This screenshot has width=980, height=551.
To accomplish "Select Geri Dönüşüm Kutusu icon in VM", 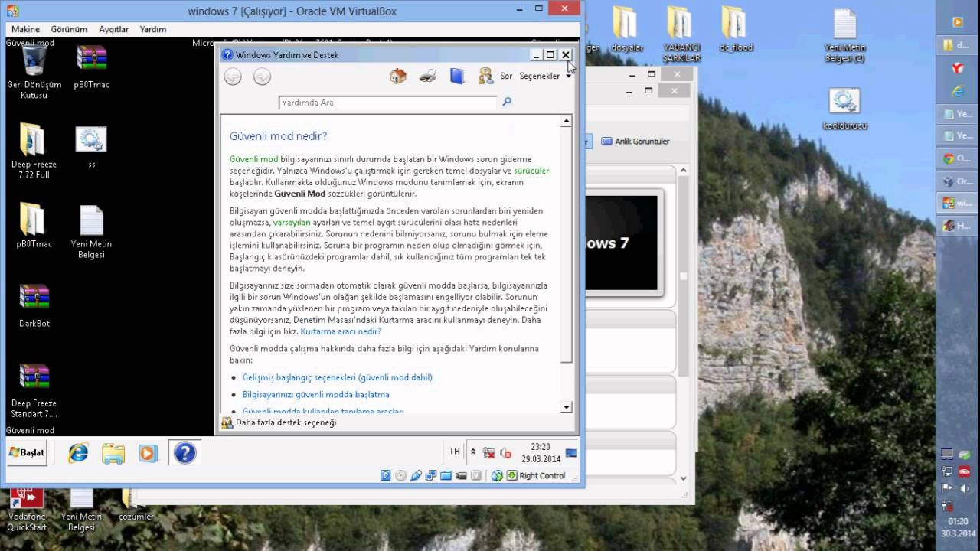I will tap(34, 72).
